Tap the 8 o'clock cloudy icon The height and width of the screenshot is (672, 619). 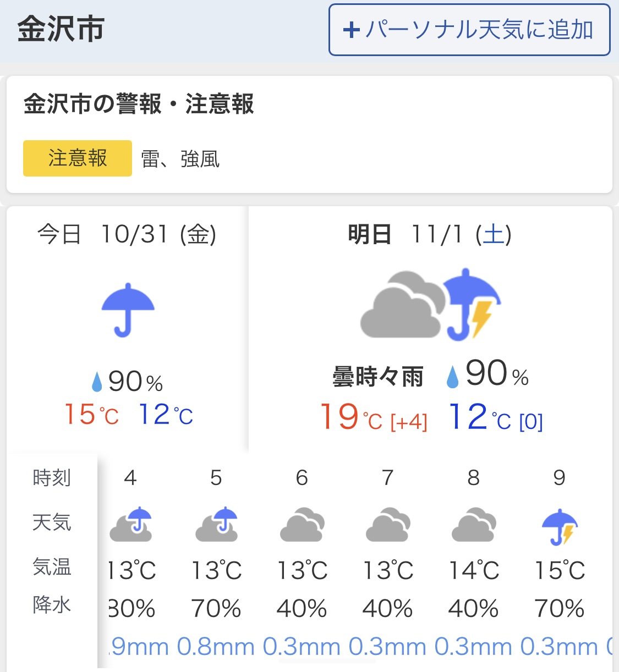[474, 525]
